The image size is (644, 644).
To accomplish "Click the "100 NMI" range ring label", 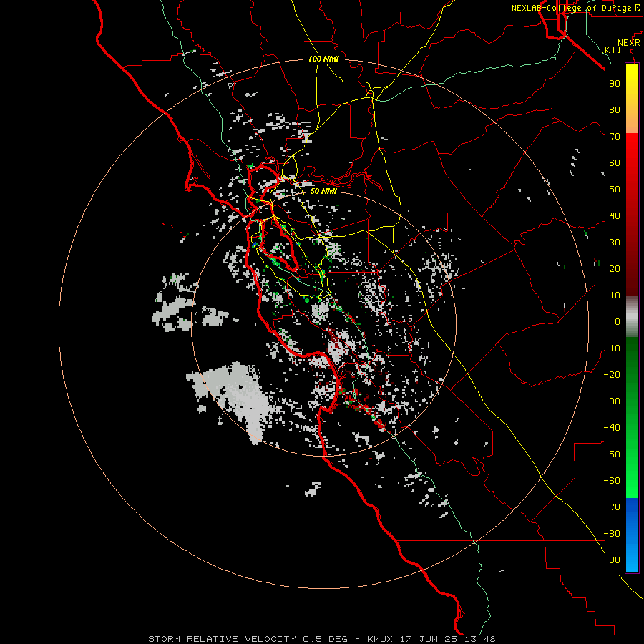I will pos(323,59).
